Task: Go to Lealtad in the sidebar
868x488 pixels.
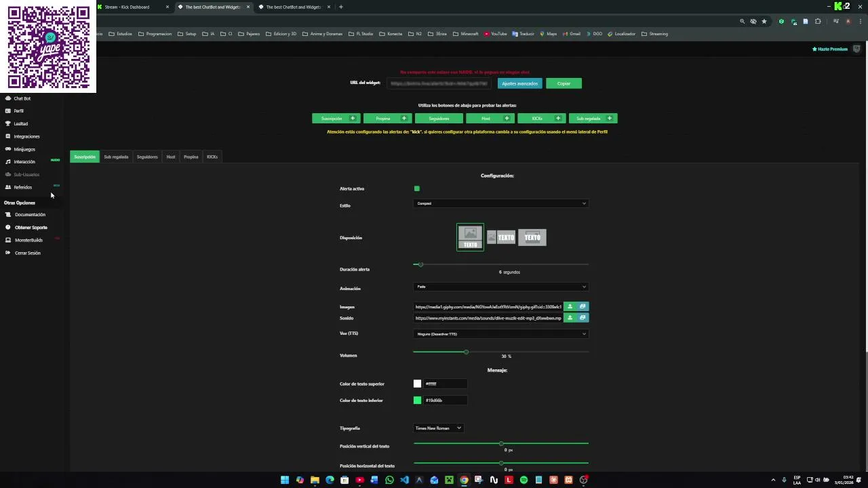Action: (x=17, y=123)
